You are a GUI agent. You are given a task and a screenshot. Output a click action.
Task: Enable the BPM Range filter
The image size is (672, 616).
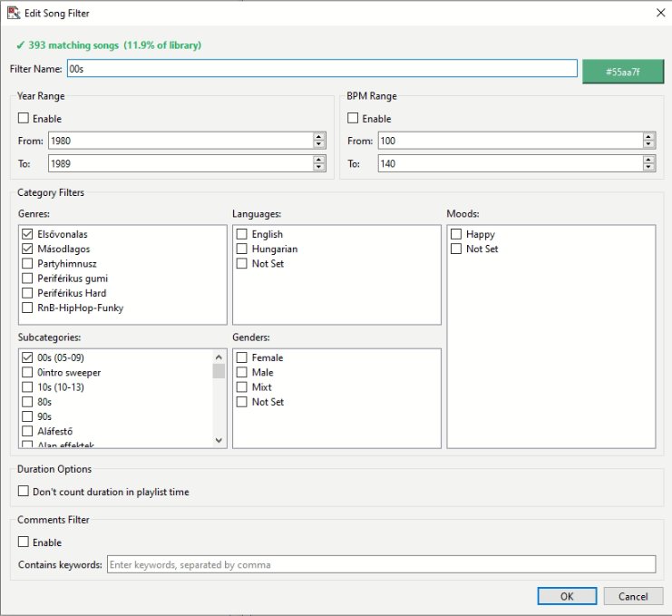pos(353,118)
